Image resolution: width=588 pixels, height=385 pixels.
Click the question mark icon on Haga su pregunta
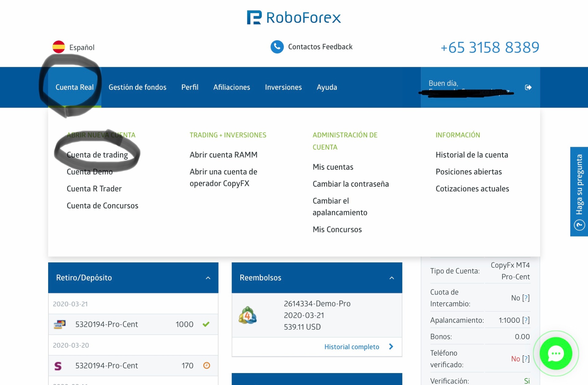(579, 225)
